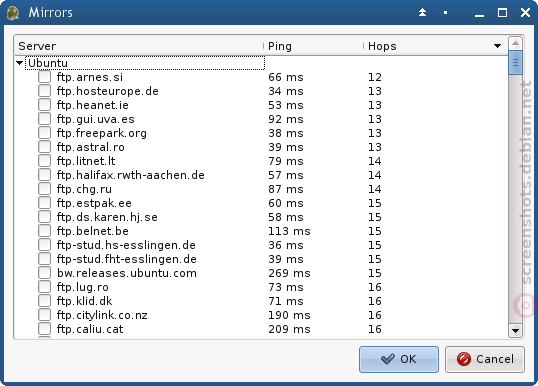Click the Mirrors application icon in title bar
This screenshot has height=386, width=538.
[13, 13]
